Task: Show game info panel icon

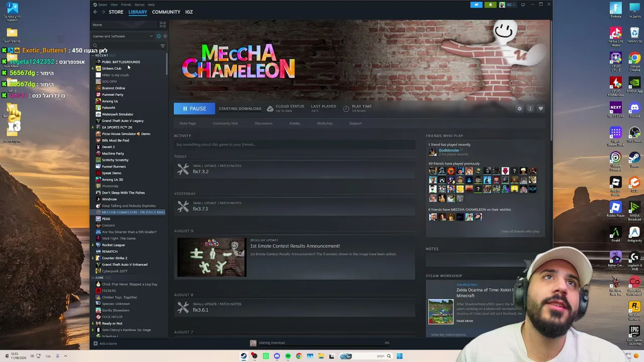Action: pyautogui.click(x=530, y=109)
